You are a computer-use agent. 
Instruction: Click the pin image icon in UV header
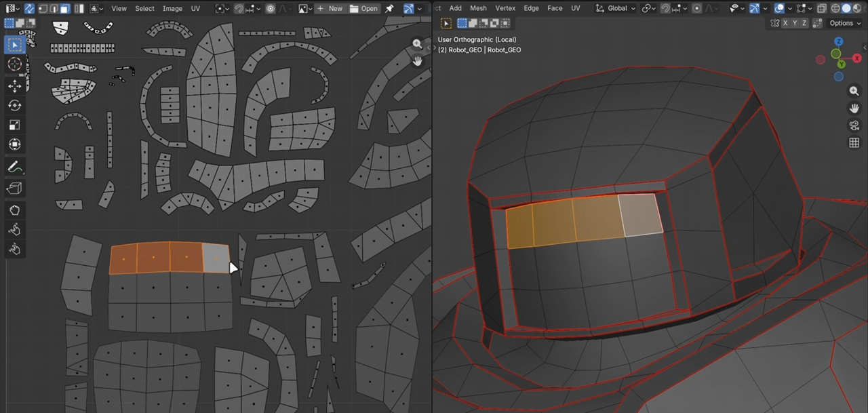pyautogui.click(x=389, y=9)
